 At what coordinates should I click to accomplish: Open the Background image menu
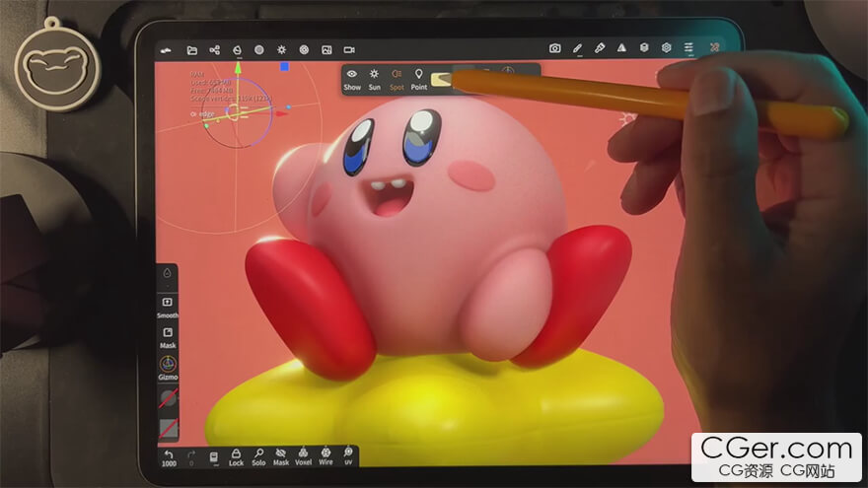[x=326, y=49]
